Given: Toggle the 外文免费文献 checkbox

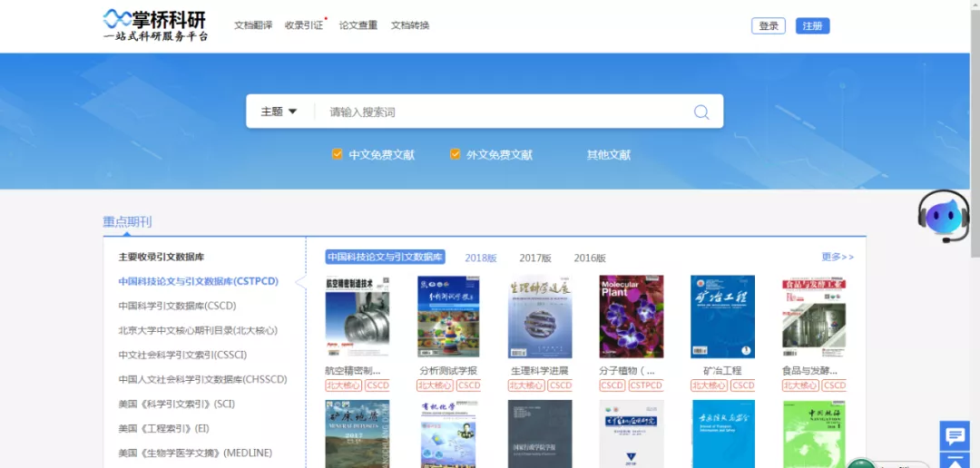Looking at the screenshot, I should (456, 154).
